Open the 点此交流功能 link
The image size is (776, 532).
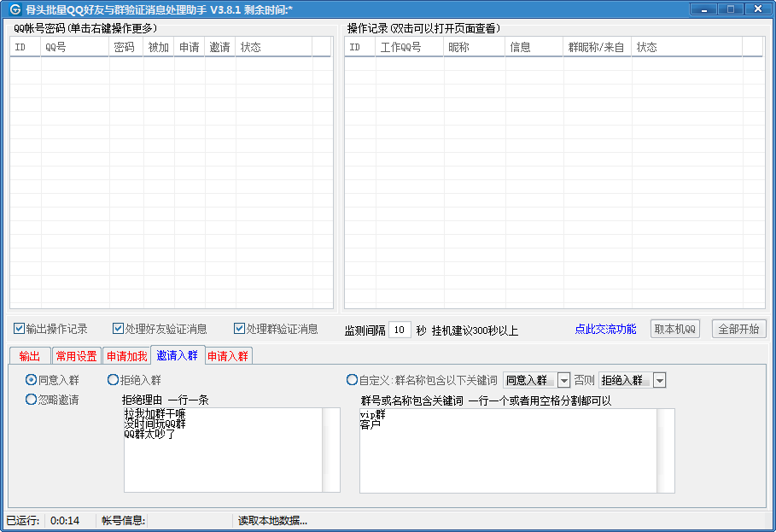click(x=605, y=329)
